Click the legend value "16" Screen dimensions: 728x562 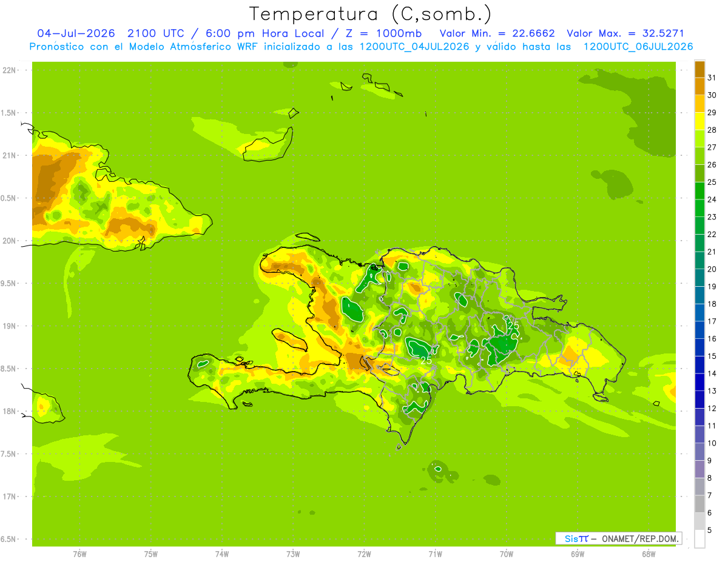coord(712,339)
